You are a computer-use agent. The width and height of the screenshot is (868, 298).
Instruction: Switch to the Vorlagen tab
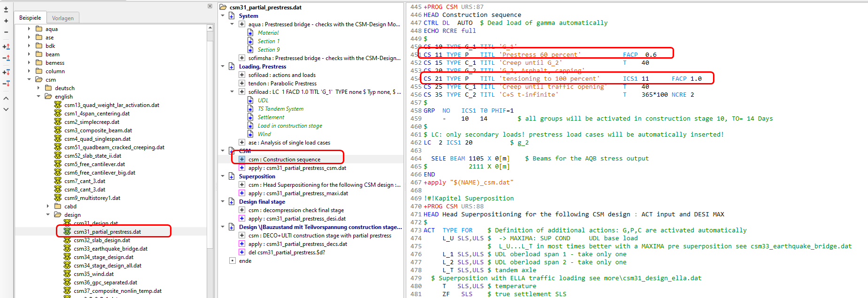[x=63, y=18]
